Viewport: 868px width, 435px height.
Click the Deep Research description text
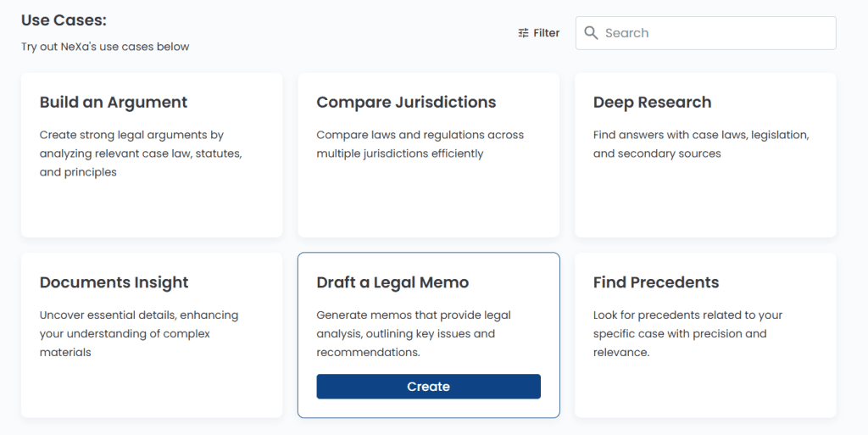coord(701,144)
